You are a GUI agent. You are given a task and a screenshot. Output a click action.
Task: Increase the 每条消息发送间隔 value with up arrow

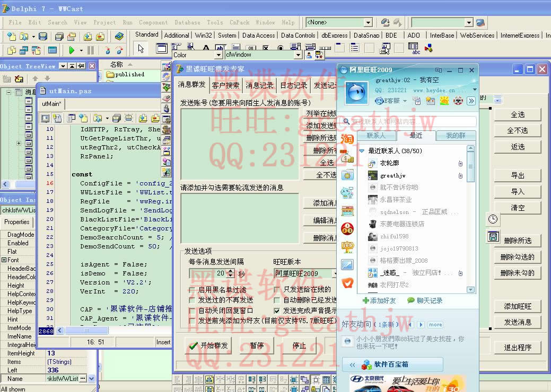[230, 271]
